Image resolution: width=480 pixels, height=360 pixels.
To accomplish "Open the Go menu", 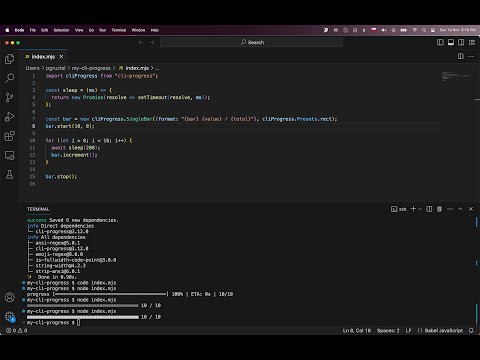I will click(x=91, y=30).
